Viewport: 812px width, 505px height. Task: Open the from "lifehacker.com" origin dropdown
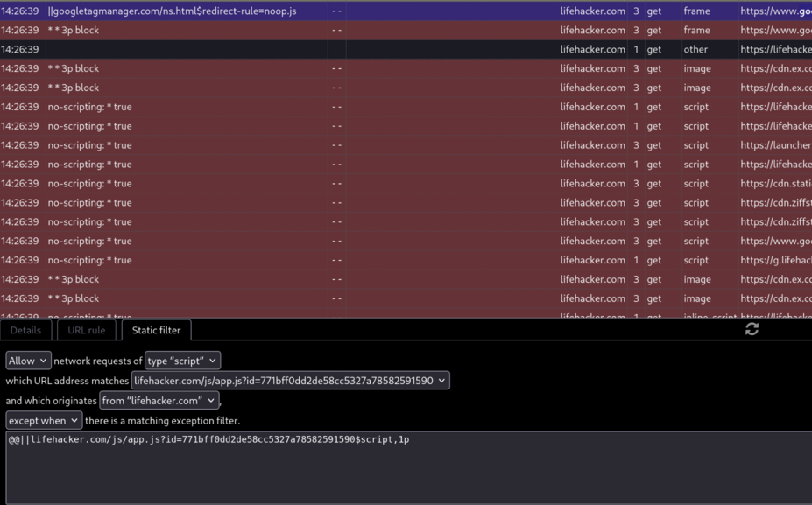[x=159, y=400]
